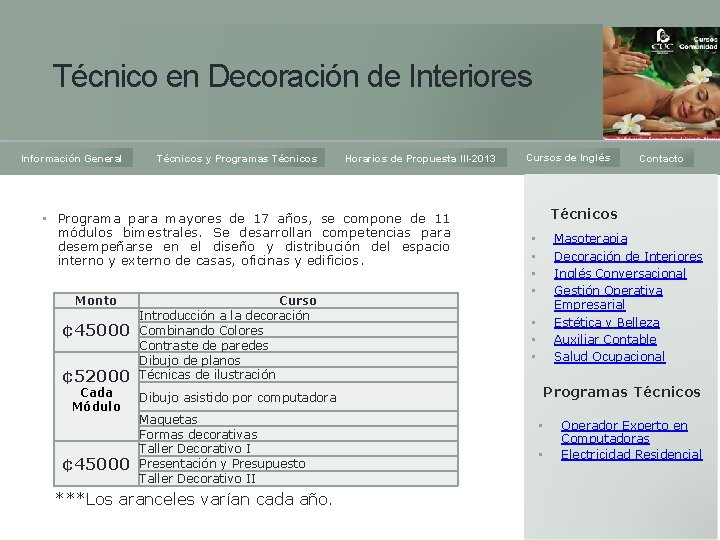Viewport: 720px width, 540px height.
Task: Select the Técnicas de ilustración row
Action: pyautogui.click(x=298, y=375)
